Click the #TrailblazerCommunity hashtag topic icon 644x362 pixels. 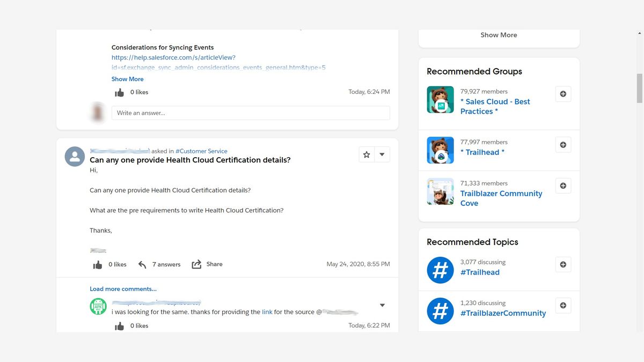440,311
